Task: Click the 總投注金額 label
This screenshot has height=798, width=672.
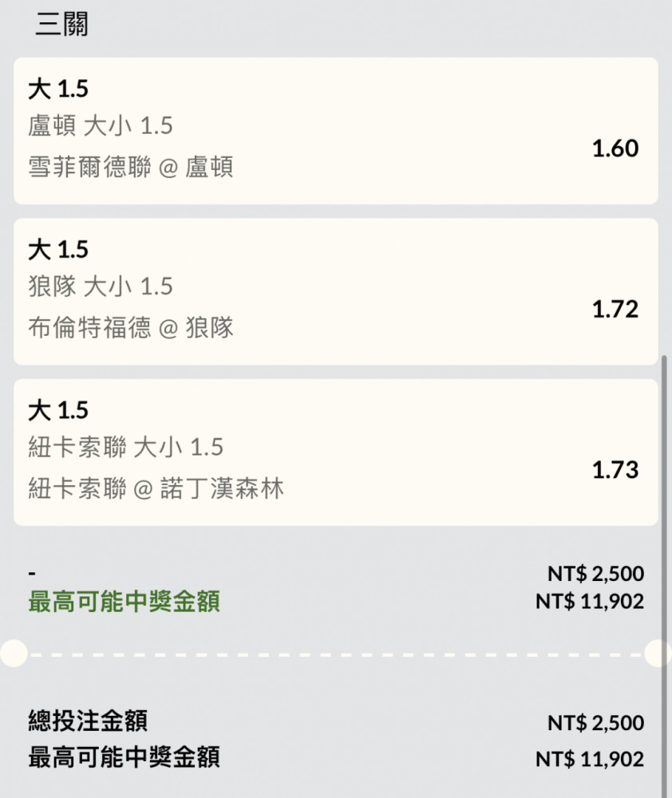Action: pyautogui.click(x=88, y=721)
